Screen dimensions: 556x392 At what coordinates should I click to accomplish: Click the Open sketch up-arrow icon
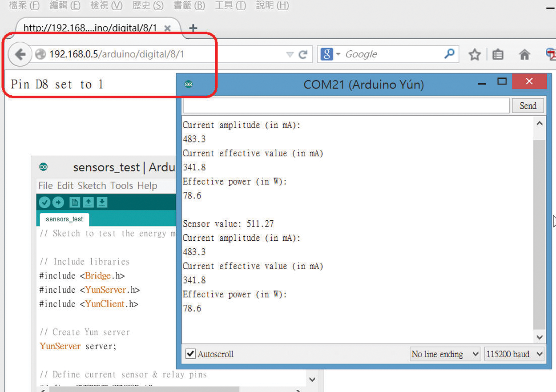click(89, 202)
